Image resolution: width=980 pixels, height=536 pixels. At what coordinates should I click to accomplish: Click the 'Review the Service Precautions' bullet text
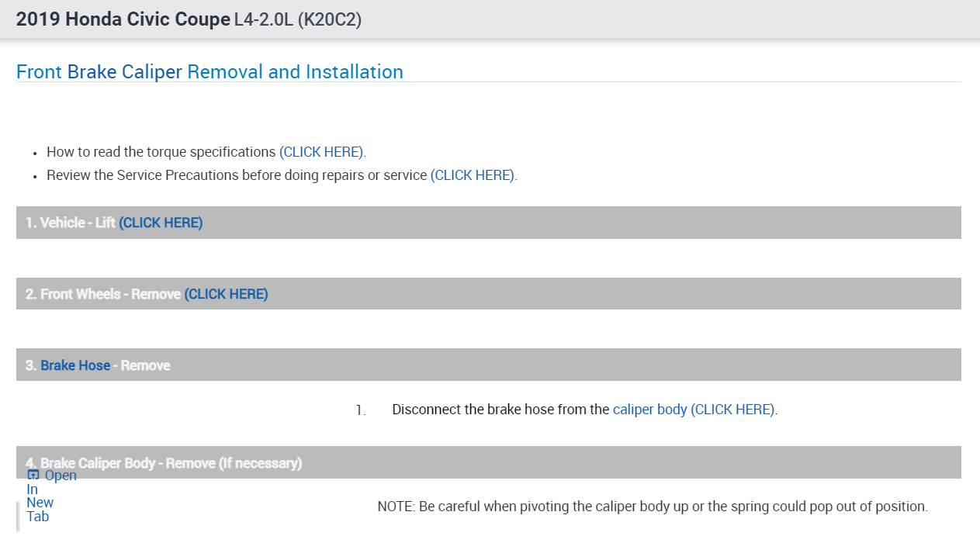coord(237,175)
